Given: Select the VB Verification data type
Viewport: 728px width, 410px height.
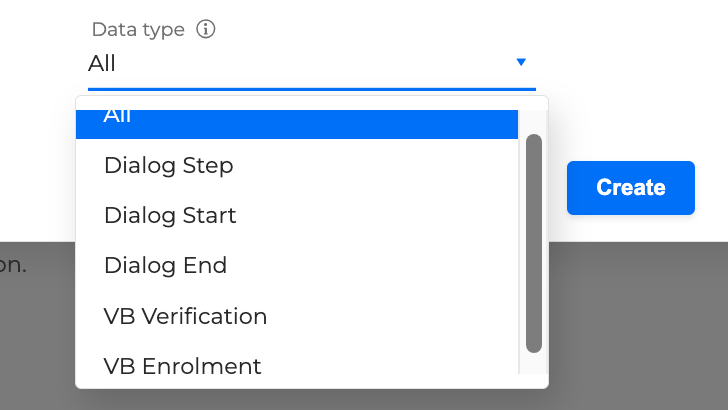Looking at the screenshot, I should (x=185, y=316).
